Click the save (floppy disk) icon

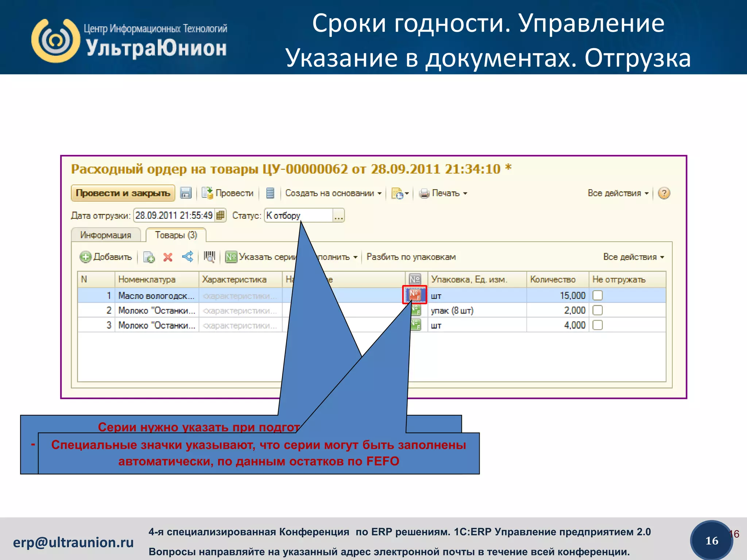tap(186, 193)
